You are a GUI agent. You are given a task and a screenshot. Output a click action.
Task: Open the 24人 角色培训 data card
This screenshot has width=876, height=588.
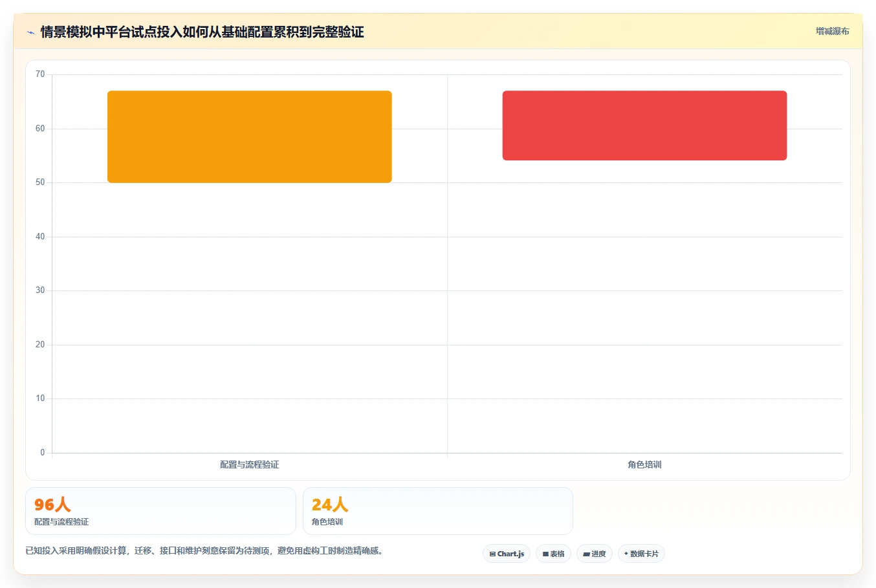coord(438,511)
